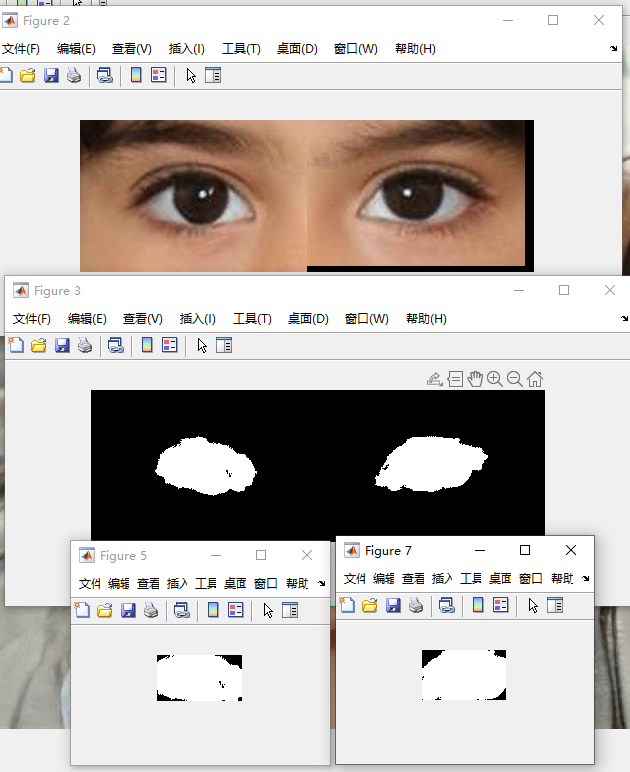The image size is (630, 772).
Task: Open property inspector icon in Figure 2 toolbar
Action: (213, 75)
